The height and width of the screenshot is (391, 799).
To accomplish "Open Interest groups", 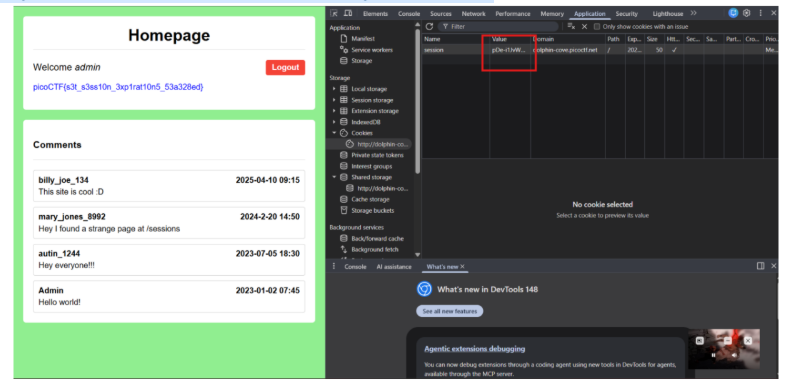I will [371, 166].
